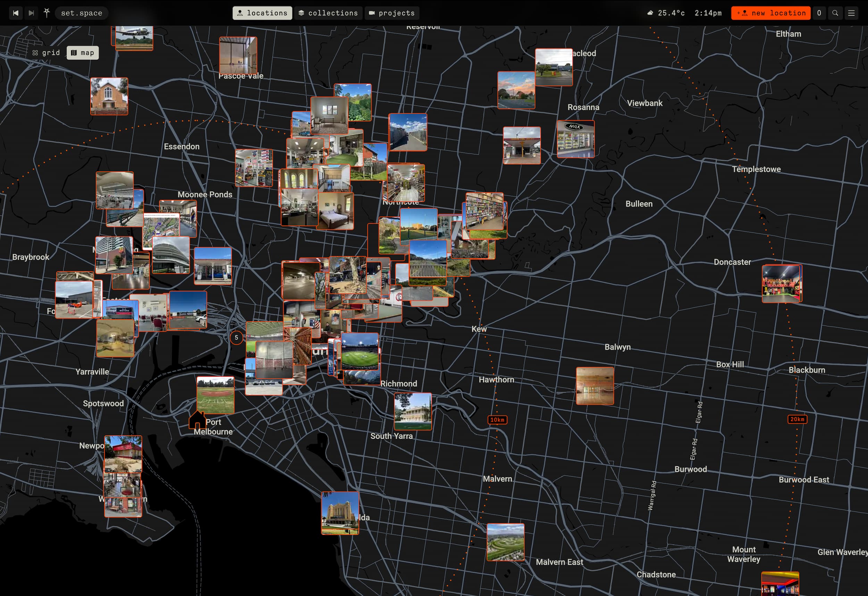Image resolution: width=868 pixels, height=596 pixels.
Task: Open the hamburger menu icon
Action: [x=852, y=13]
